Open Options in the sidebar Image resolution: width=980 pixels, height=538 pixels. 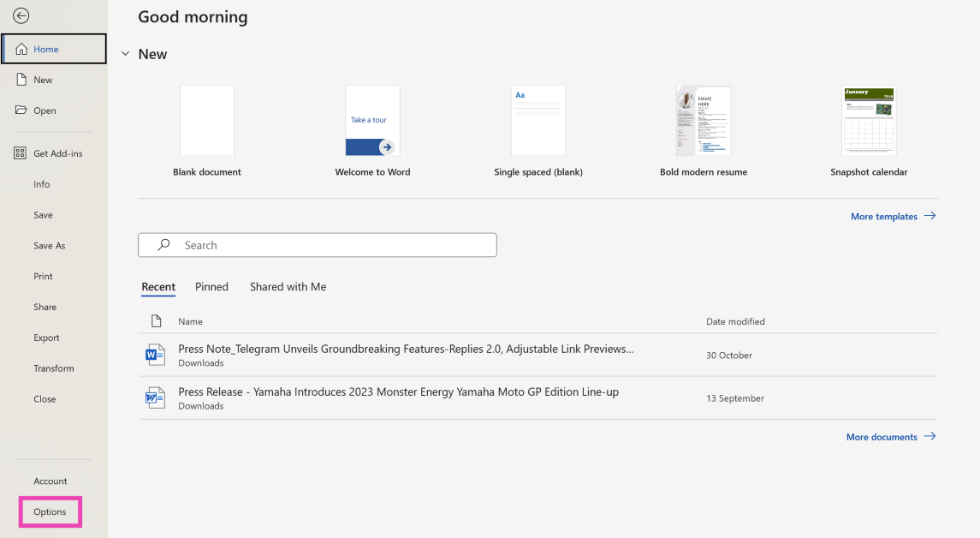click(50, 511)
